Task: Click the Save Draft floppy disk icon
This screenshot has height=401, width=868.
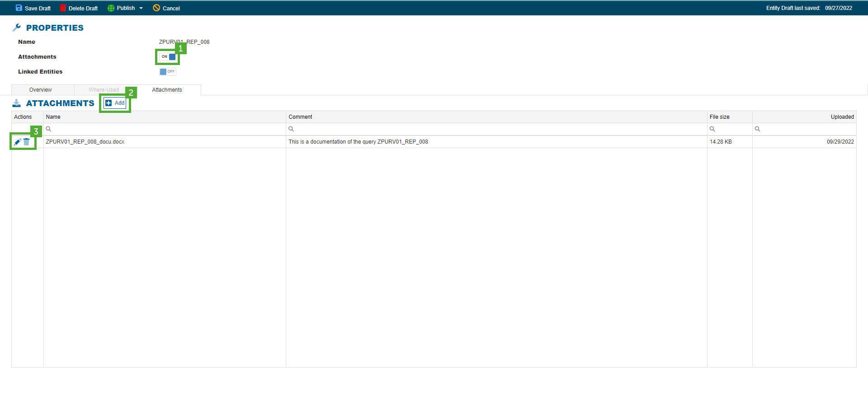Action: click(19, 8)
